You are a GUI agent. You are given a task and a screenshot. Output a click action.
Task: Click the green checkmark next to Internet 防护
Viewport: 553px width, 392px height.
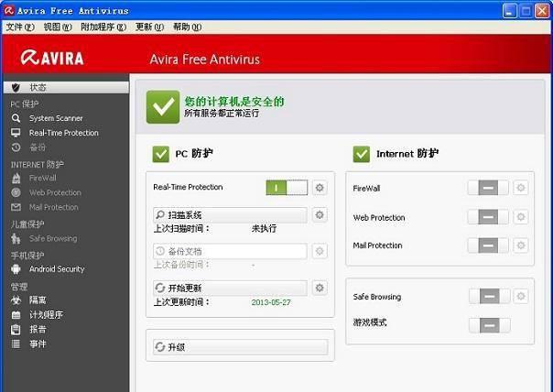pyautogui.click(x=362, y=154)
